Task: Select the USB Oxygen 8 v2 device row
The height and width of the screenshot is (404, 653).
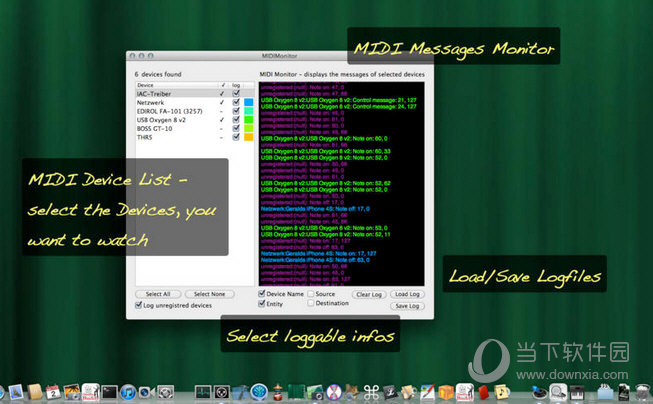Action: coord(194,120)
